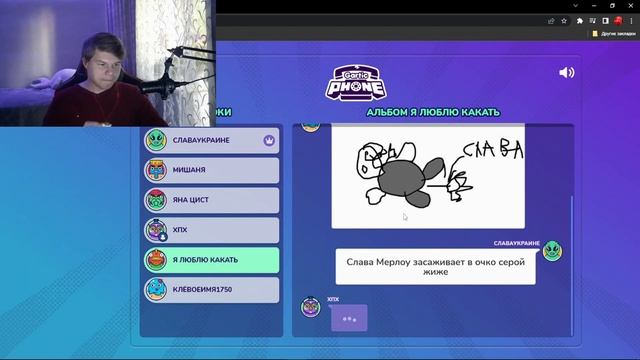
Task: Open the КЛЁВОЕИМЯ1750 player album
Action: tap(211, 289)
